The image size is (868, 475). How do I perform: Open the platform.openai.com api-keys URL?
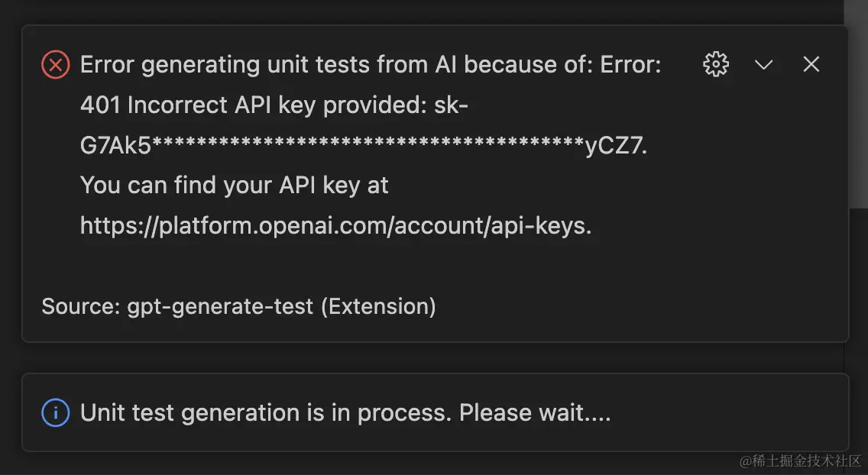pos(335,225)
